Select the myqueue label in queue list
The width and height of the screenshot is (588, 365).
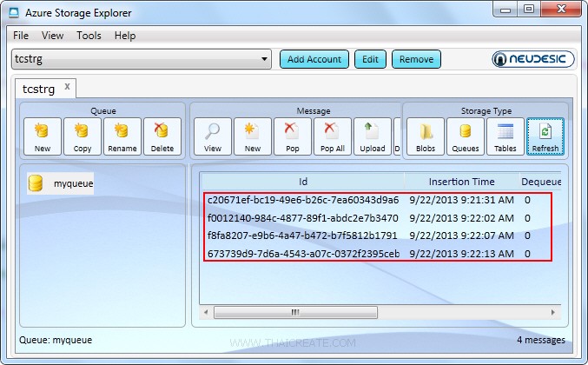[74, 183]
